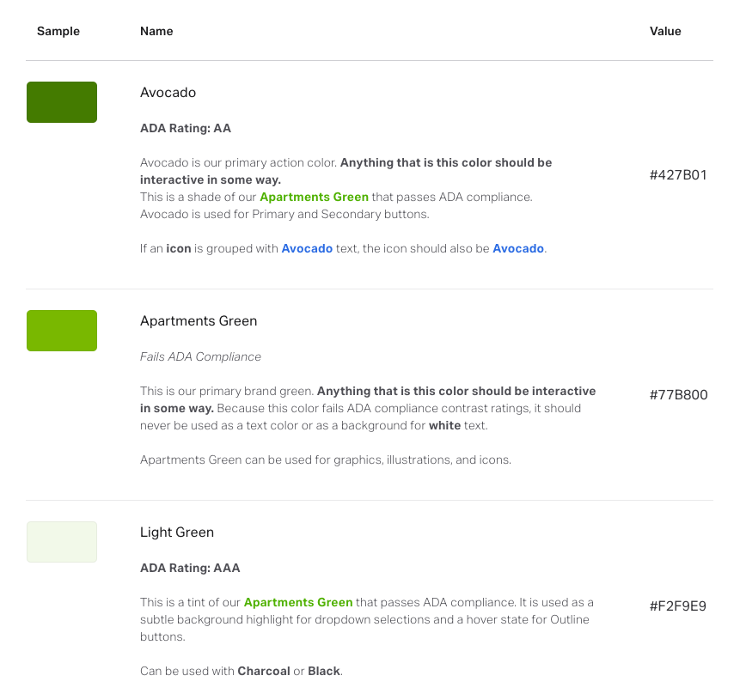This screenshot has height=700, width=740.
Task: Click the first blue Avocado link after 'grouped with'
Action: (307, 248)
